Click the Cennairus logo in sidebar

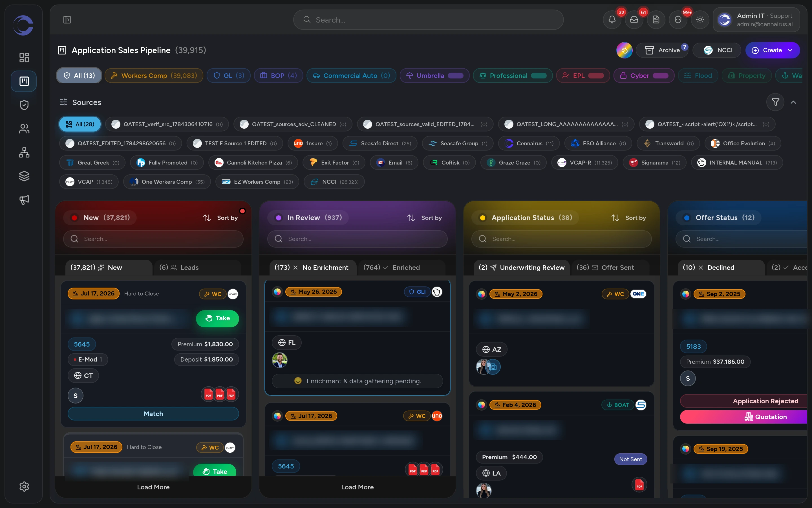pos(23,25)
